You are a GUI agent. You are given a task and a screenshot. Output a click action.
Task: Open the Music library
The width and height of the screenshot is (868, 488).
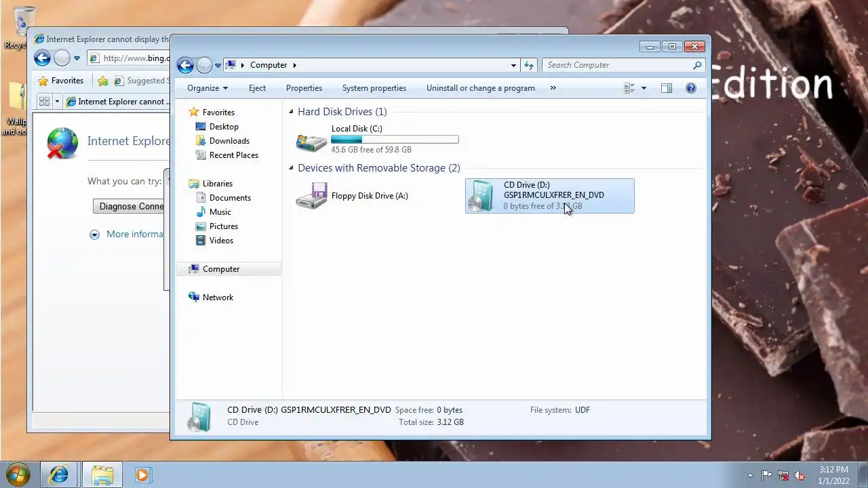pyautogui.click(x=220, y=212)
